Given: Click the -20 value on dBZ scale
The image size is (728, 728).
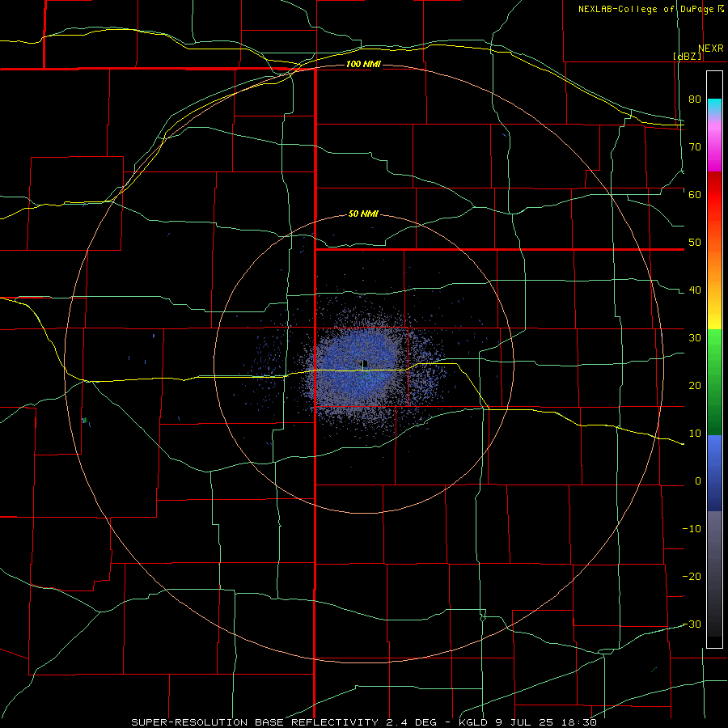Looking at the screenshot, I should (x=692, y=577).
